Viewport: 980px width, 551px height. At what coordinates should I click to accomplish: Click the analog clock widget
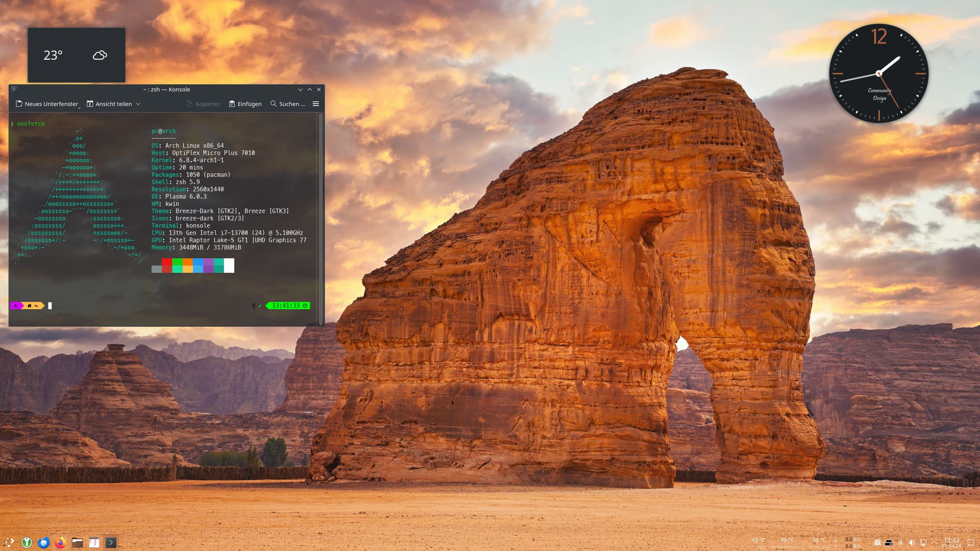point(878,73)
